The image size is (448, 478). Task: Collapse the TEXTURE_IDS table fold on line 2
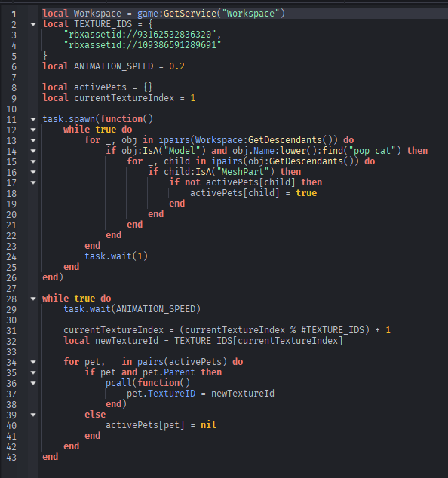pyautogui.click(x=33, y=24)
